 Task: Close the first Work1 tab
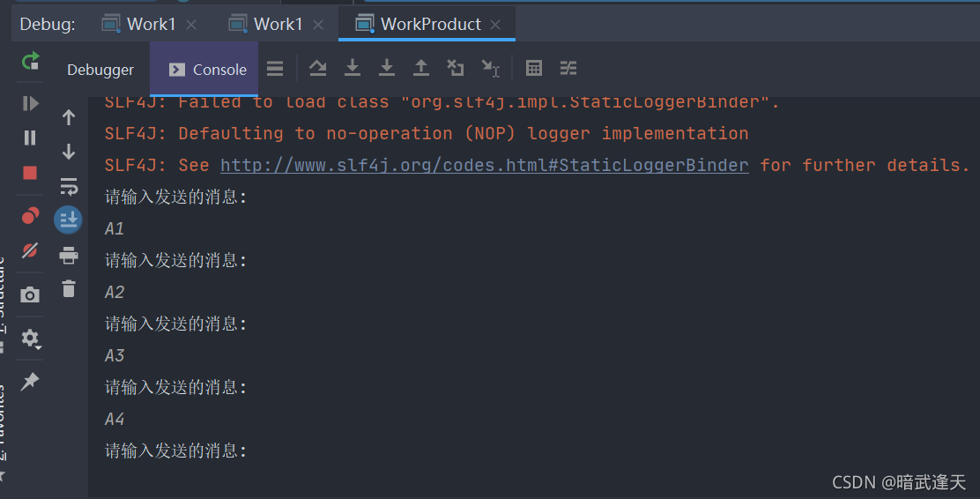[x=191, y=25]
